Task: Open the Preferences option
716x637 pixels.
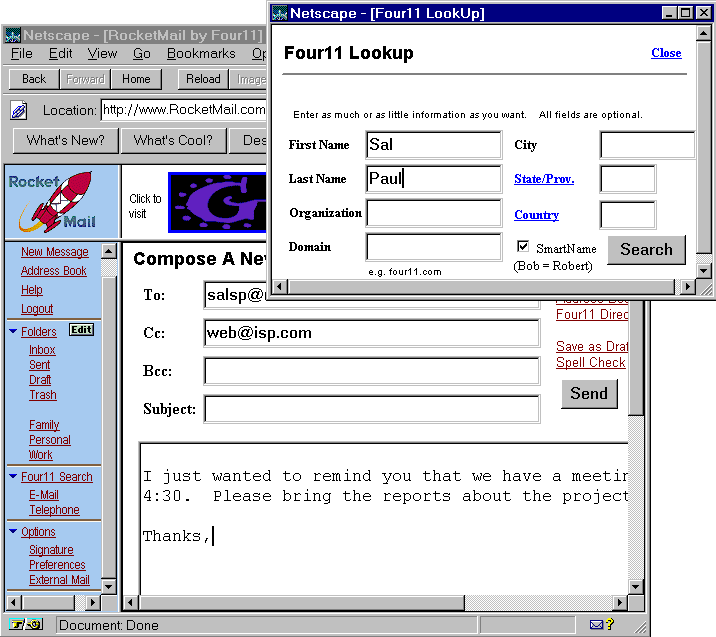Action: click(x=57, y=565)
